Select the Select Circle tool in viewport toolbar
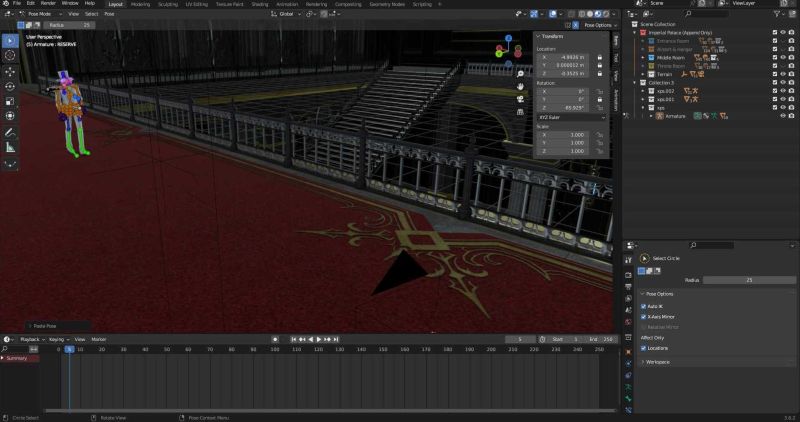800x422 pixels. point(10,40)
